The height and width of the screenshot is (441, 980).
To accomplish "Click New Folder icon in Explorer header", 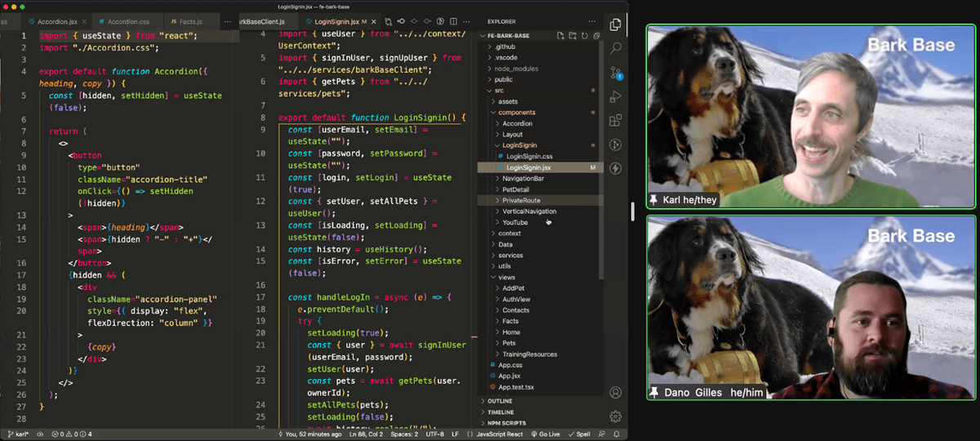I will 572,36.
